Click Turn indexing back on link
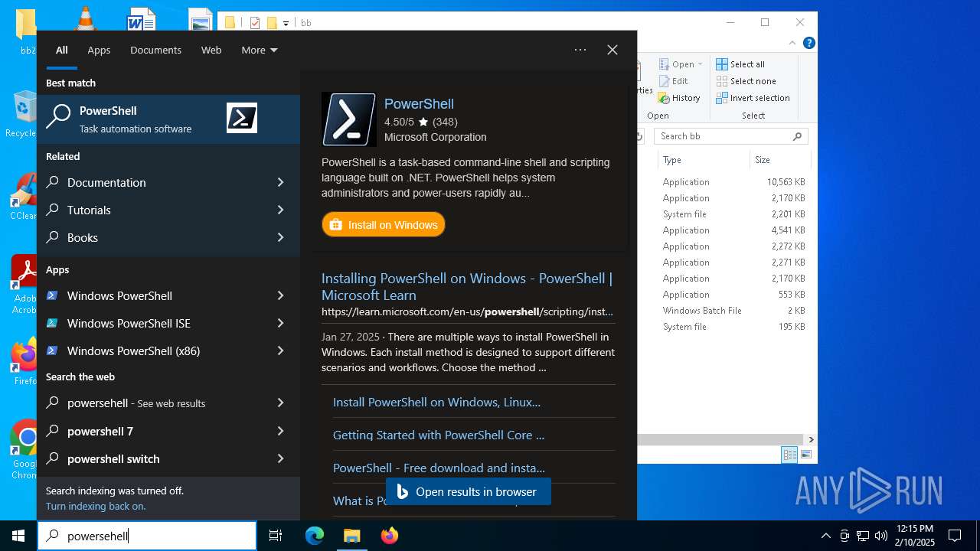 point(96,506)
